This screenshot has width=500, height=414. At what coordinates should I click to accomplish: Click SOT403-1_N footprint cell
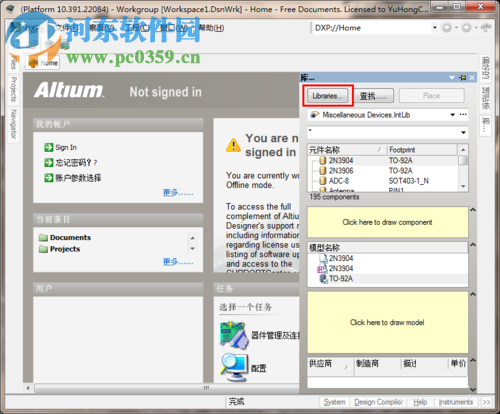409,181
